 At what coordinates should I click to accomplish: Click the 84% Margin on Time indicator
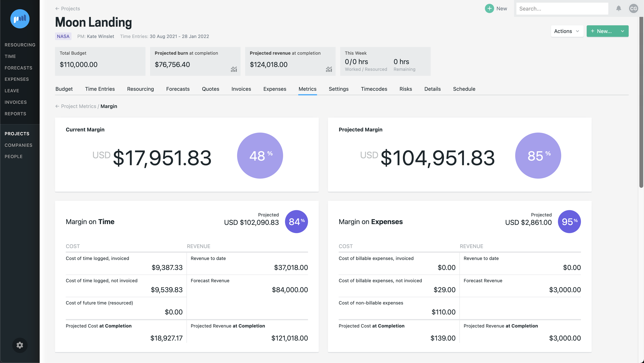(296, 222)
